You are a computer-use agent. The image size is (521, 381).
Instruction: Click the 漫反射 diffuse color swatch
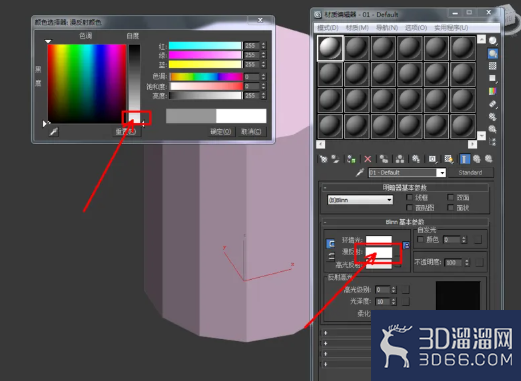[x=379, y=252]
